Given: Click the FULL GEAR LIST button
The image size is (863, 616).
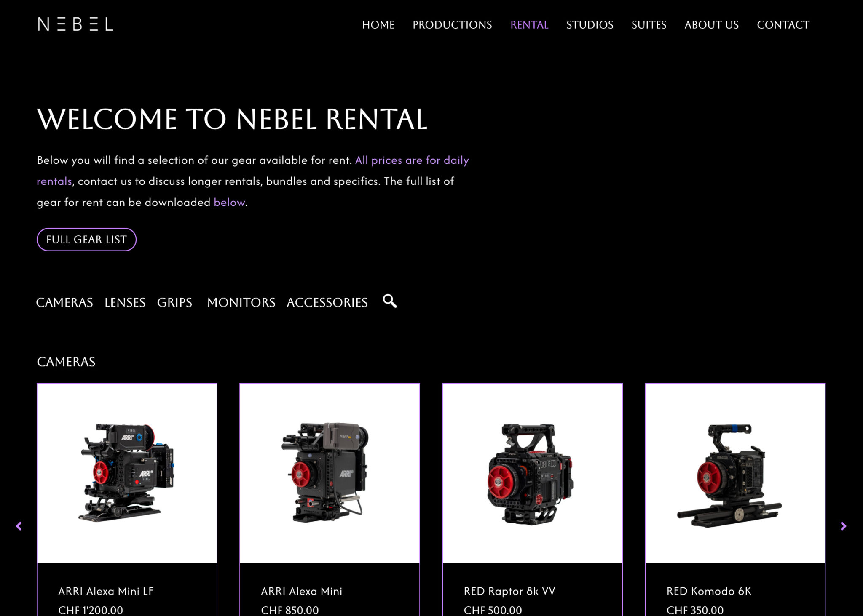Looking at the screenshot, I should (x=86, y=240).
